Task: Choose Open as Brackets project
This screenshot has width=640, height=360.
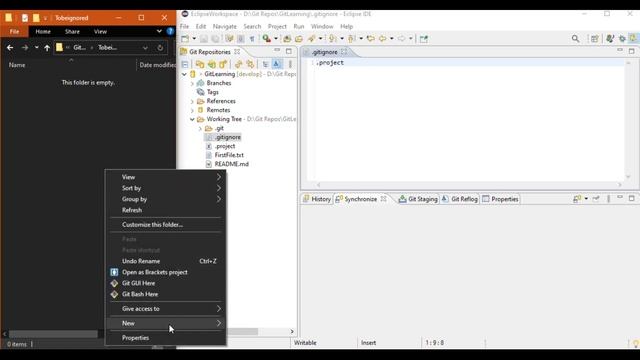Action: coord(166,272)
